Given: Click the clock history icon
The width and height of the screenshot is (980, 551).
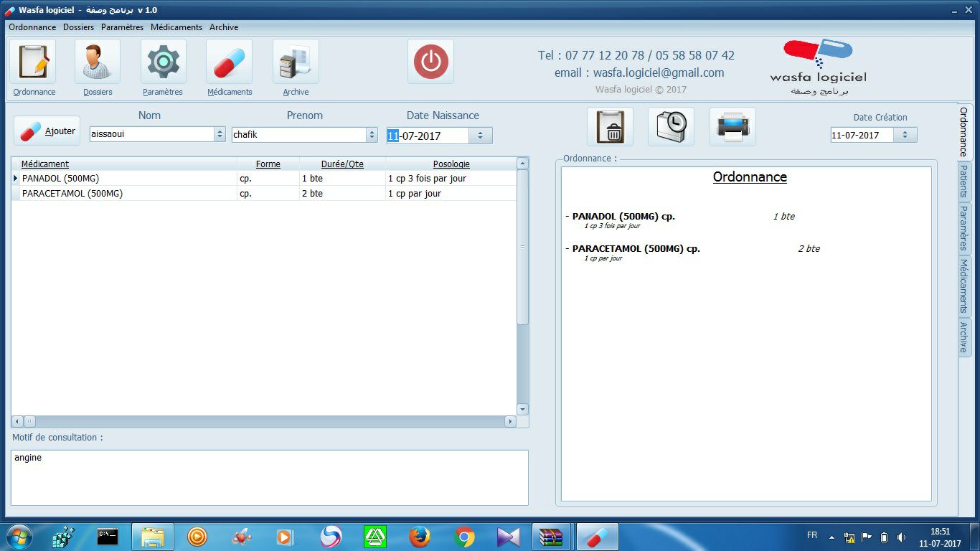Looking at the screenshot, I should 671,127.
